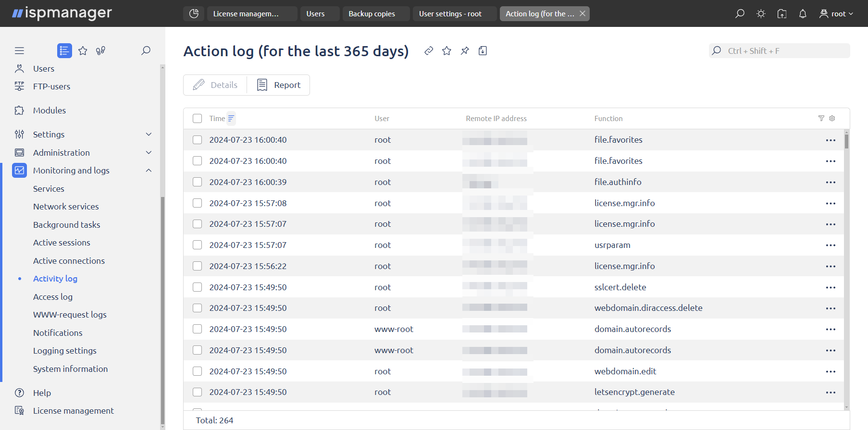The width and height of the screenshot is (868, 430).
Task: Toggle the select-all checkbox in table header
Action: tap(197, 119)
